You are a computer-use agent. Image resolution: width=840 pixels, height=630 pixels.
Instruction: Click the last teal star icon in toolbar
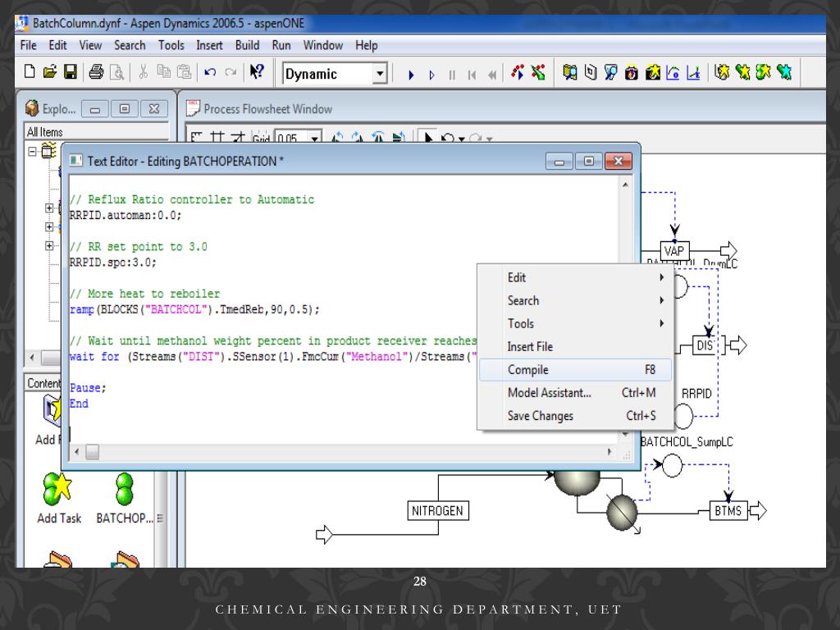[x=783, y=72]
